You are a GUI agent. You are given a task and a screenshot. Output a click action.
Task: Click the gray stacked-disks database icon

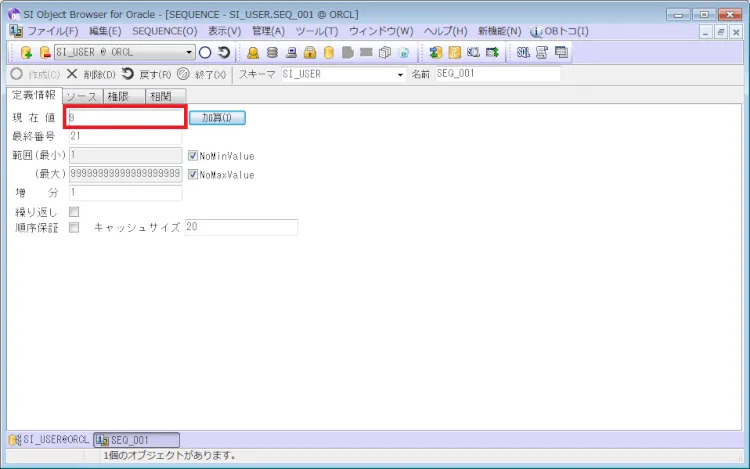pos(272,52)
